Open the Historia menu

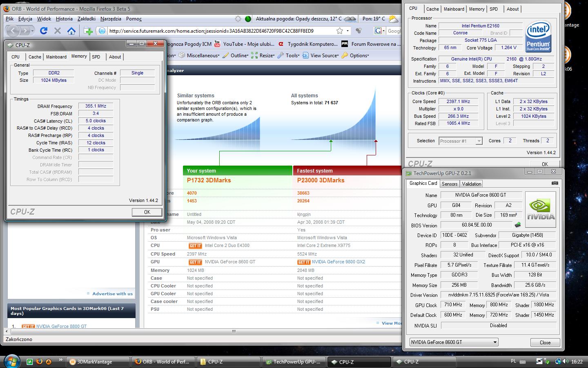point(64,19)
